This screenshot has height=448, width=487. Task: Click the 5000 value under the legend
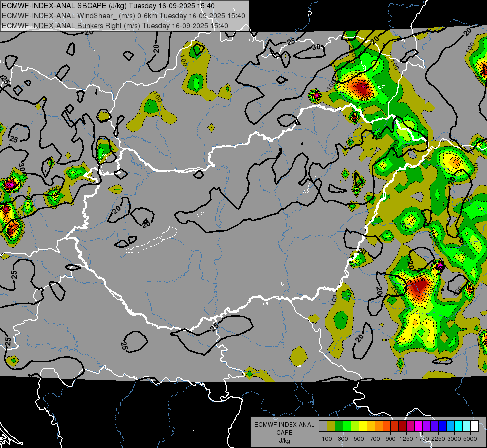(470, 439)
